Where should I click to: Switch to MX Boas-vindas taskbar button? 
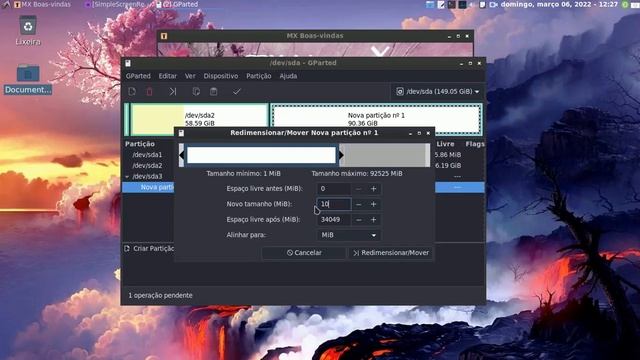click(x=42, y=4)
